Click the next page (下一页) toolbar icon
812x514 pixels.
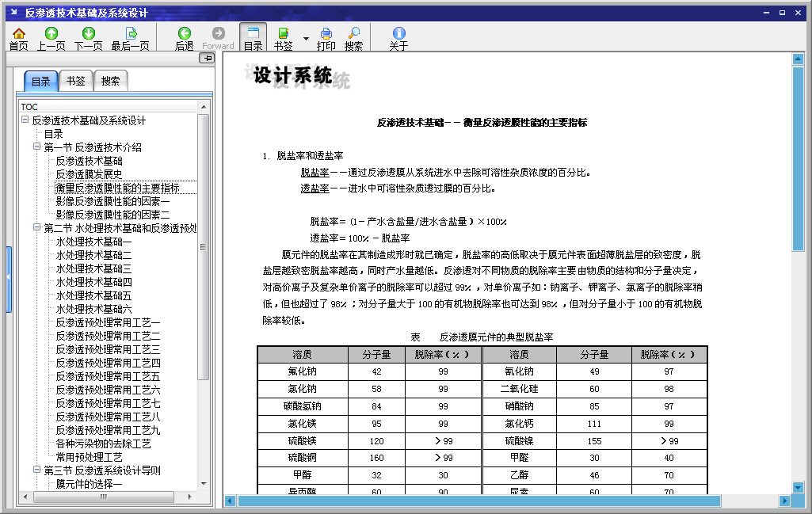89,34
